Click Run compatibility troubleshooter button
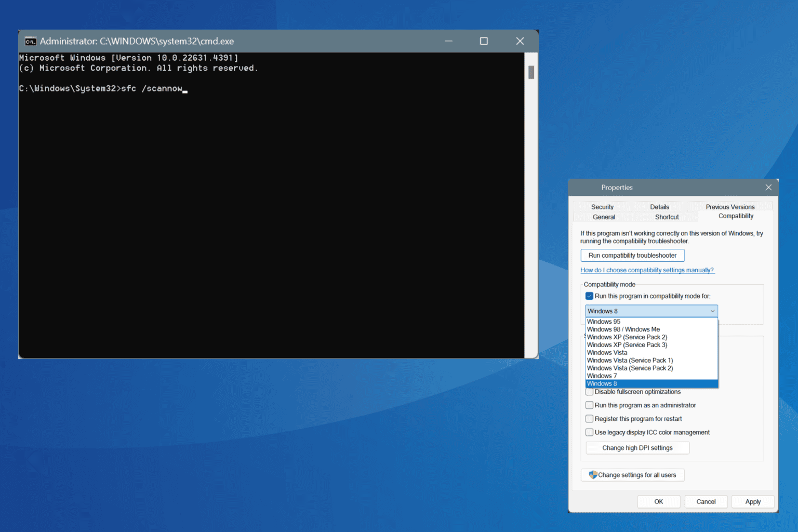Viewport: 798px width, 532px height. (x=632, y=256)
